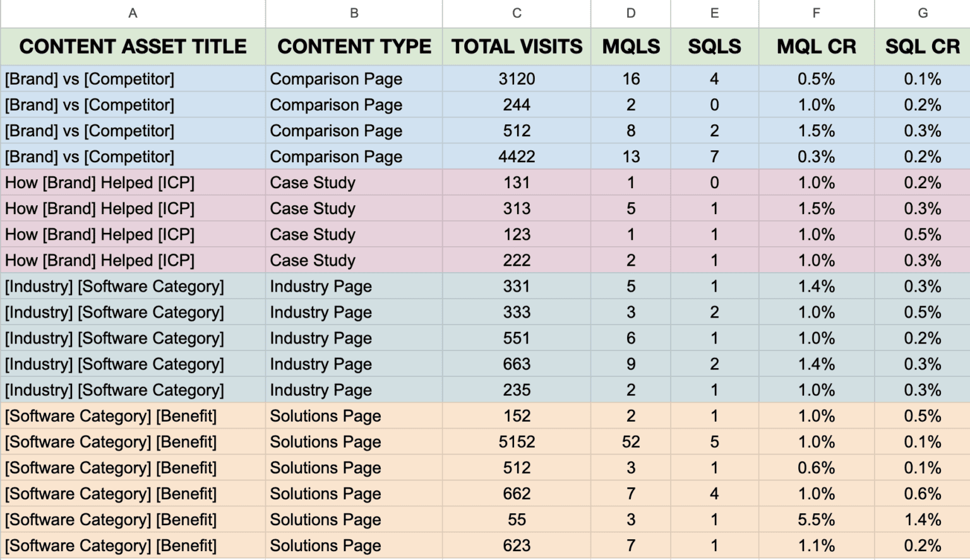
Task: Select column F by its header
Action: point(817,13)
